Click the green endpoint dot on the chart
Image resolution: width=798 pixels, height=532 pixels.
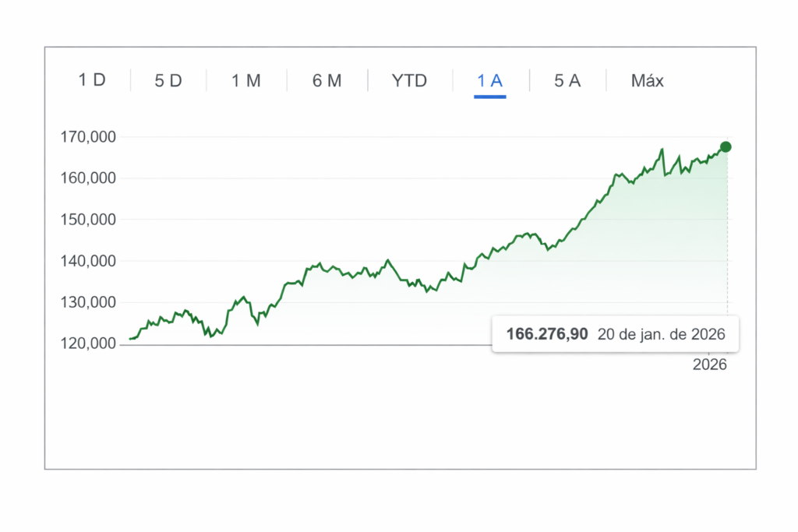tap(726, 147)
